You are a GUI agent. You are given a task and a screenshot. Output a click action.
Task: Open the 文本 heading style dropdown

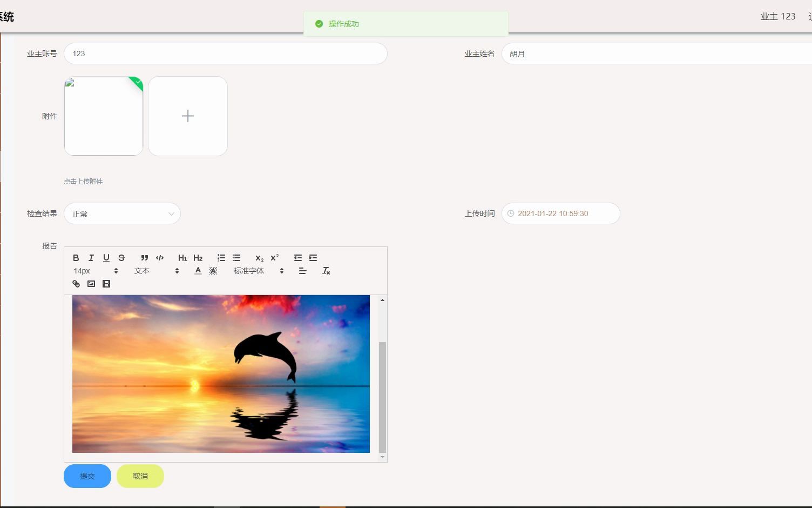[157, 271]
